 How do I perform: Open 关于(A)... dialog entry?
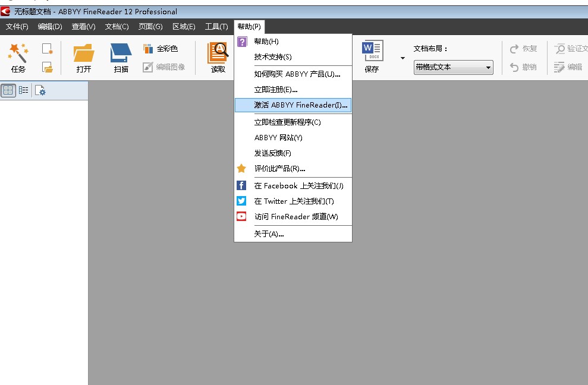[293, 234]
